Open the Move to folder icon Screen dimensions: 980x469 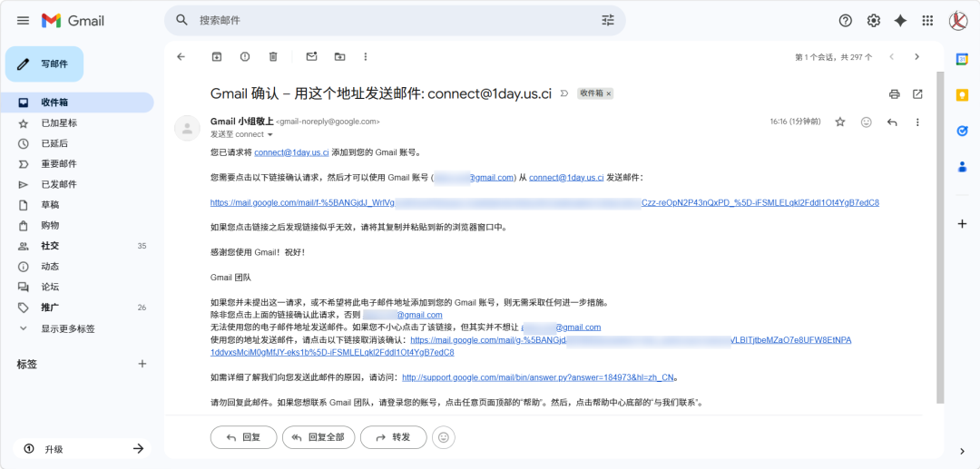(x=339, y=57)
